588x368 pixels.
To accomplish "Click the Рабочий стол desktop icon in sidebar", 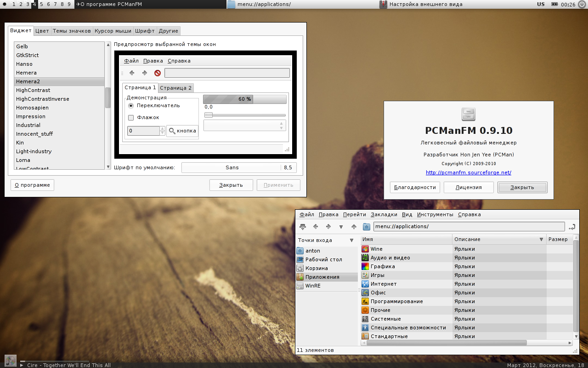I will (x=300, y=259).
